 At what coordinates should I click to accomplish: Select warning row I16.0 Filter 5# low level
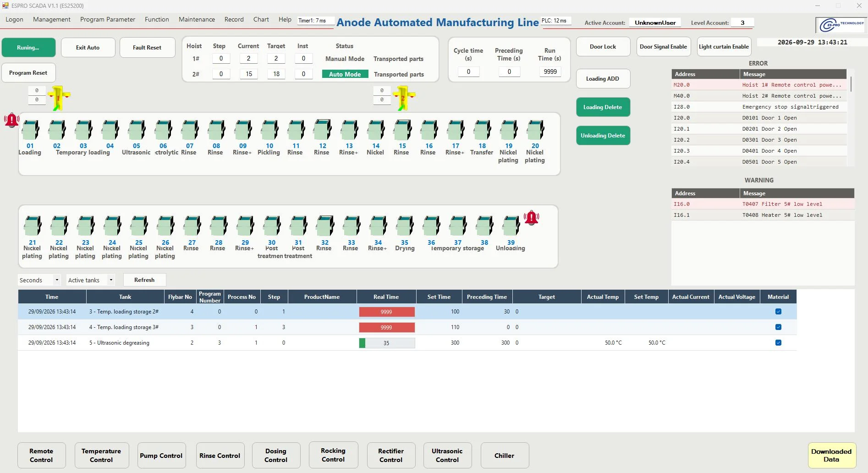pyautogui.click(x=763, y=204)
